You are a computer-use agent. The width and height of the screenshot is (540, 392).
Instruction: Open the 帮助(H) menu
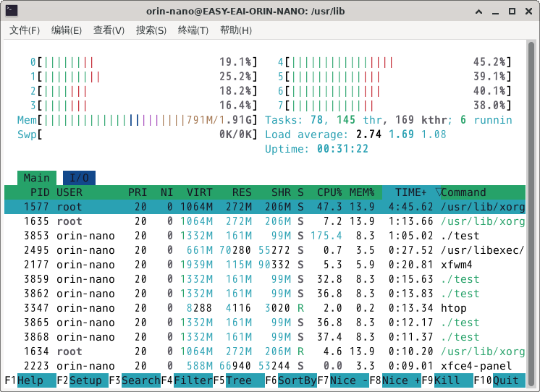pyautogui.click(x=236, y=30)
